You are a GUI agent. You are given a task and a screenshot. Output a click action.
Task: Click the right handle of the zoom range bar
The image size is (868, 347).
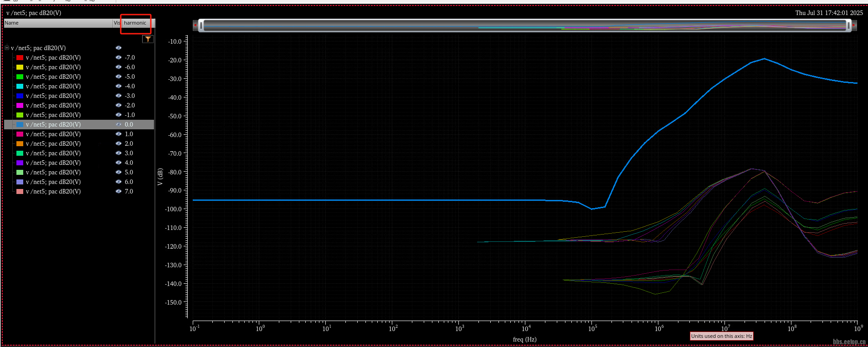tap(848, 26)
